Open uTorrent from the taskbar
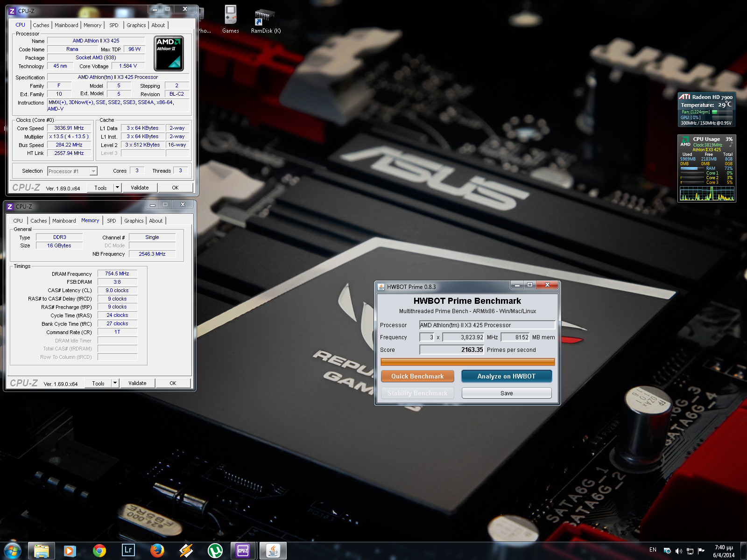The image size is (747, 560). pos(215,551)
